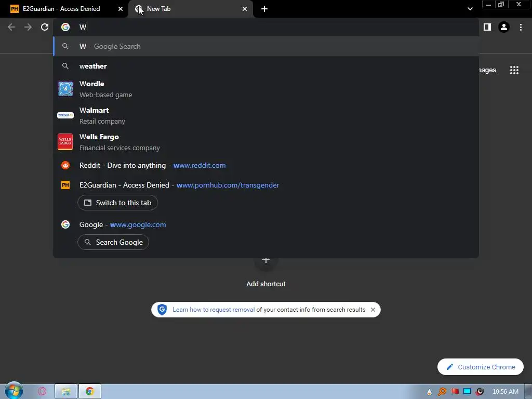Expand the tab search dropdown arrow
532x399 pixels.
[x=470, y=9]
